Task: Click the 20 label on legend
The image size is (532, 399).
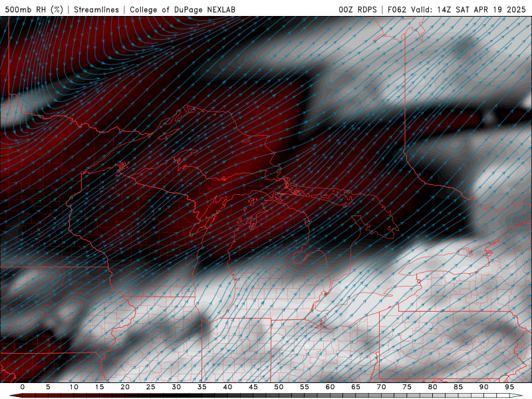Action: click(x=125, y=387)
